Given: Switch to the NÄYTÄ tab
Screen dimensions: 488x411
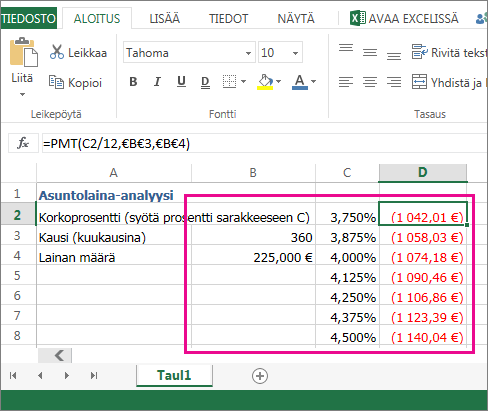Looking at the screenshot, I should click(296, 19).
